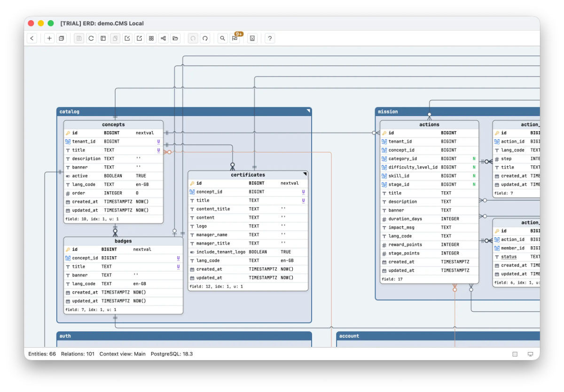Click the four-squares grid icon
This screenshot has width=564, height=392.
point(151,39)
